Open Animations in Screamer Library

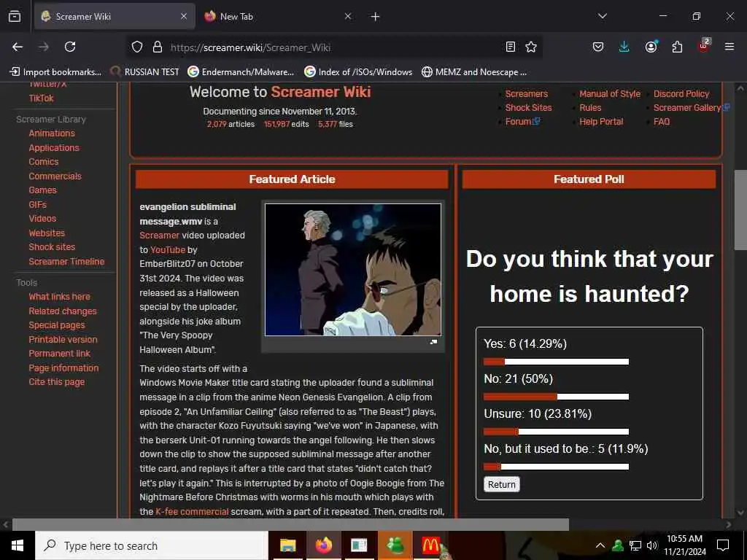[52, 133]
